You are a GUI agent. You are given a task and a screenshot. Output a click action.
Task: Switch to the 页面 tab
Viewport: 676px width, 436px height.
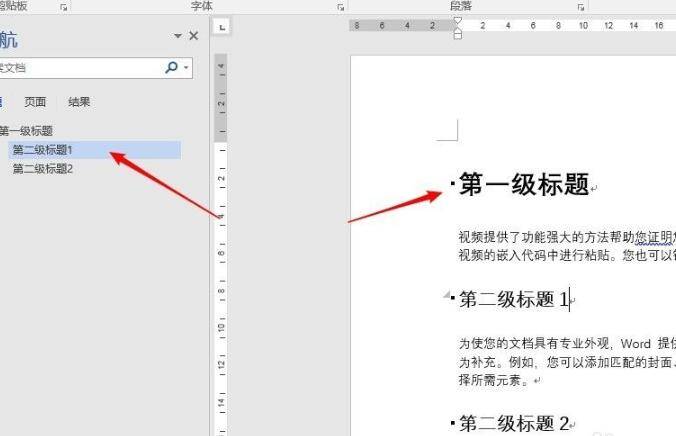coord(35,101)
